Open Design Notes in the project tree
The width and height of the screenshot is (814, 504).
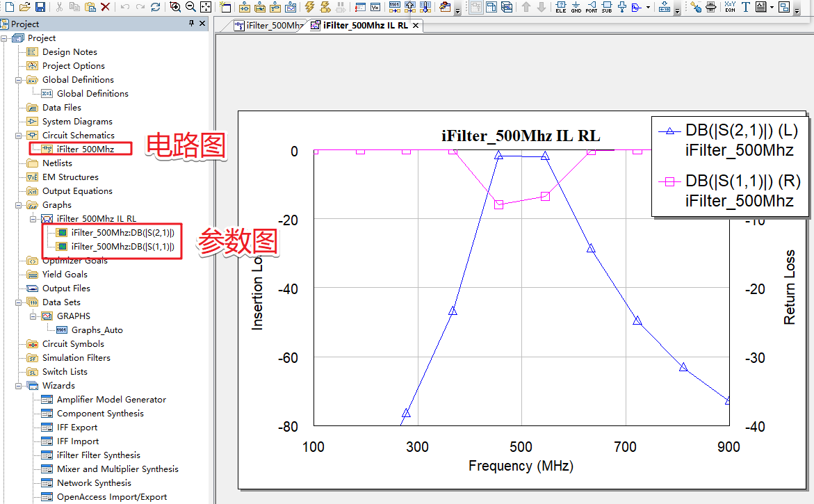(70, 52)
